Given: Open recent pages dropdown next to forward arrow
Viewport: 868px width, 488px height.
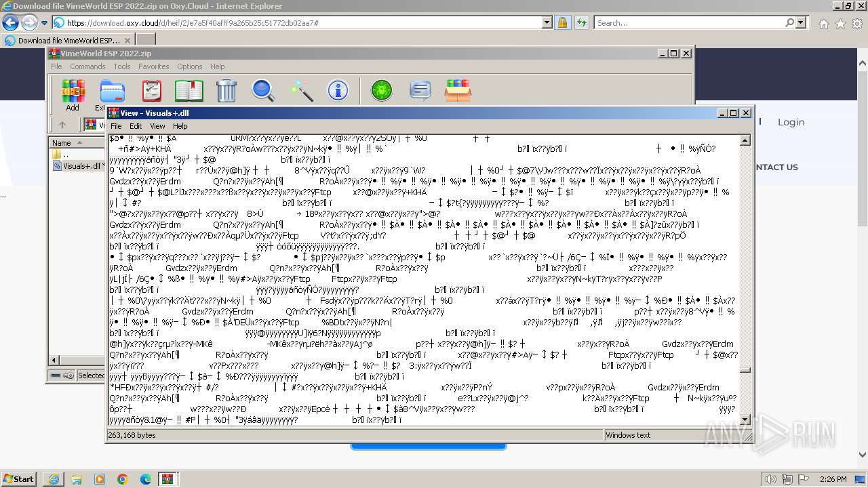Looking at the screenshot, I should pyautogui.click(x=44, y=23).
